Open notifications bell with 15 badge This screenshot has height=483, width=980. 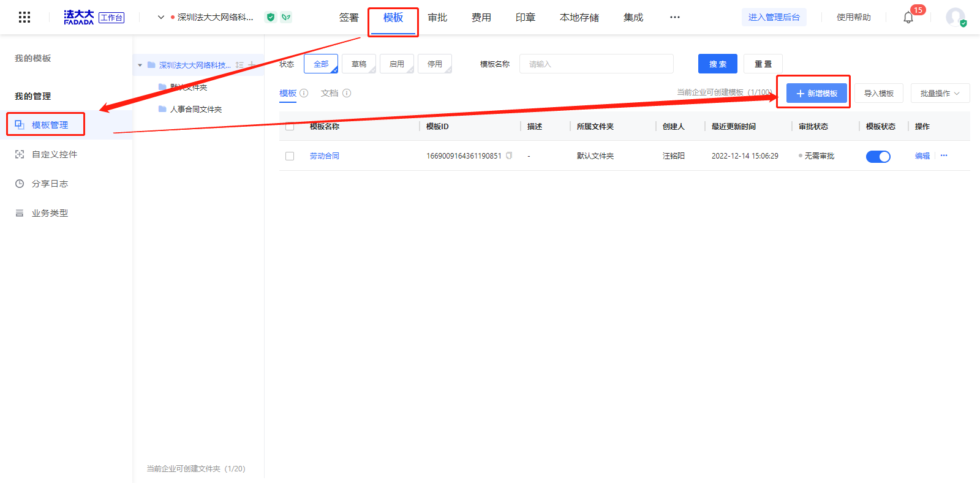click(x=908, y=17)
